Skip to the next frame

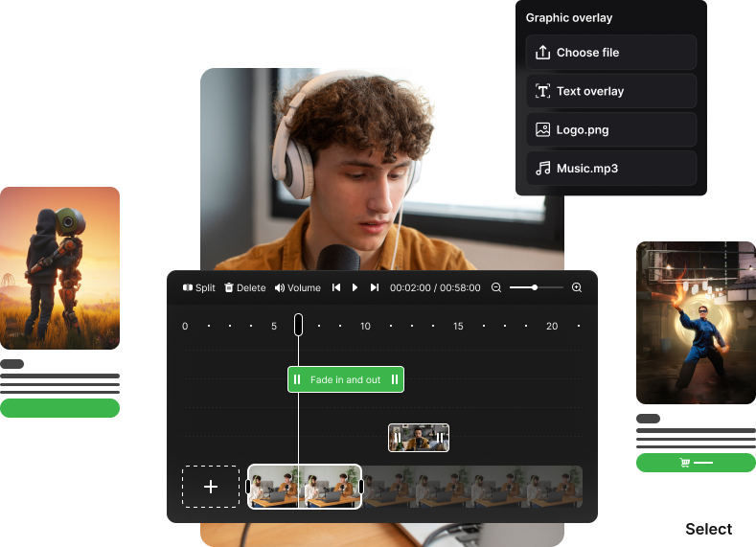pos(375,287)
